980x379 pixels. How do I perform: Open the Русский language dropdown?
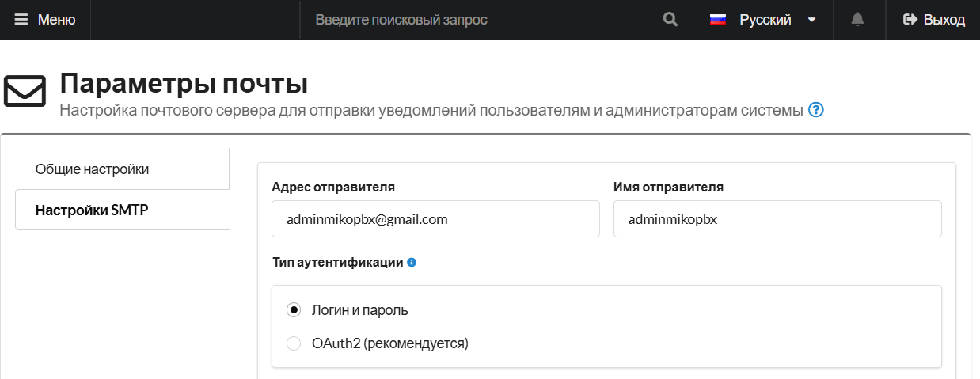point(765,20)
